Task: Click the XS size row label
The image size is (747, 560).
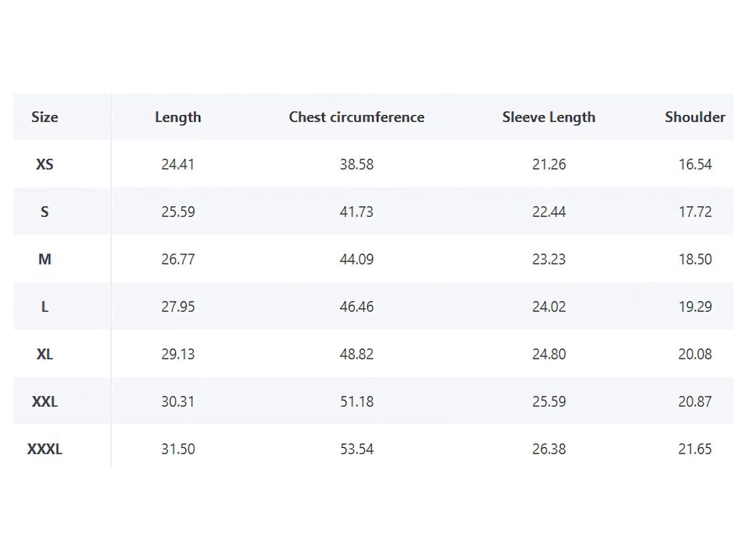Action: point(44,165)
